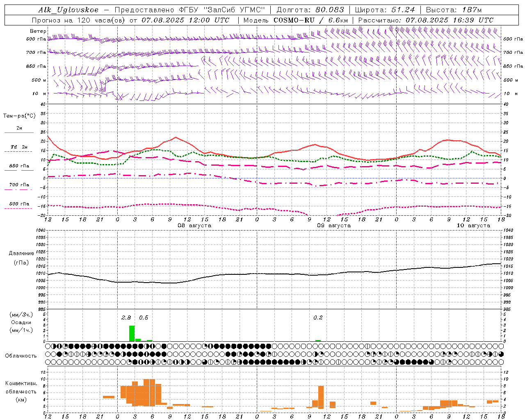Click the forecast start 07.08.2025 12:00 UTC
The height and width of the screenshot is (420, 525).
coord(185,20)
